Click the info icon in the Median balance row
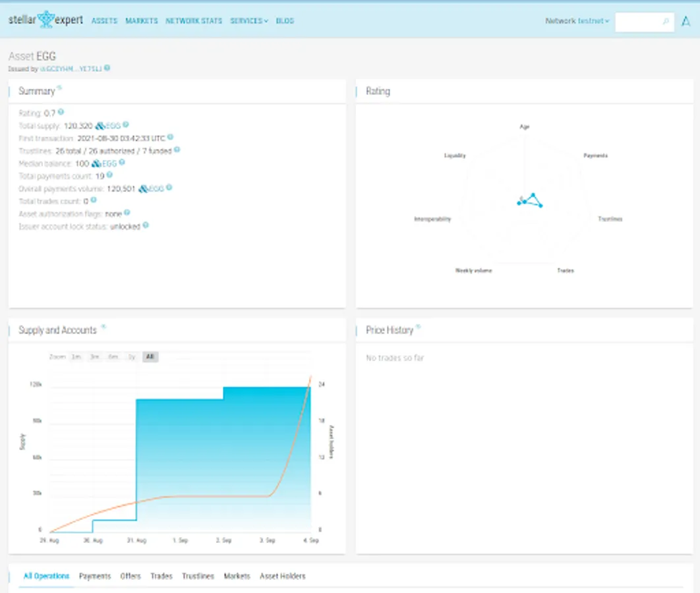The width and height of the screenshot is (700, 593). [x=122, y=163]
